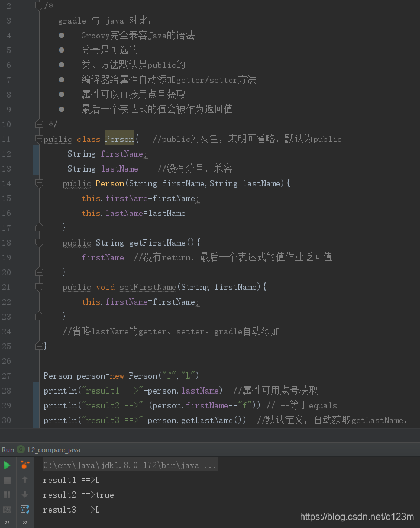Click gutter line number 11
Image resolution: width=420 pixels, height=528 pixels.
(7, 139)
